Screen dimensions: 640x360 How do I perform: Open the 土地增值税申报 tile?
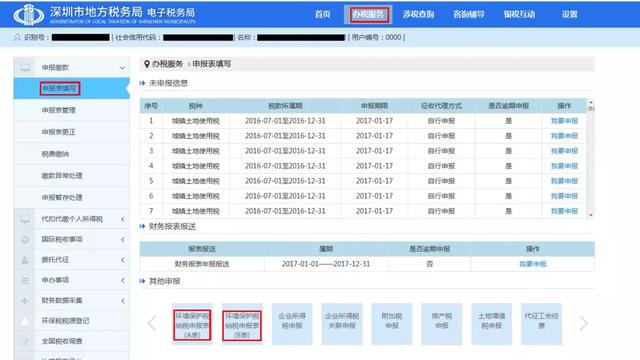(x=491, y=324)
